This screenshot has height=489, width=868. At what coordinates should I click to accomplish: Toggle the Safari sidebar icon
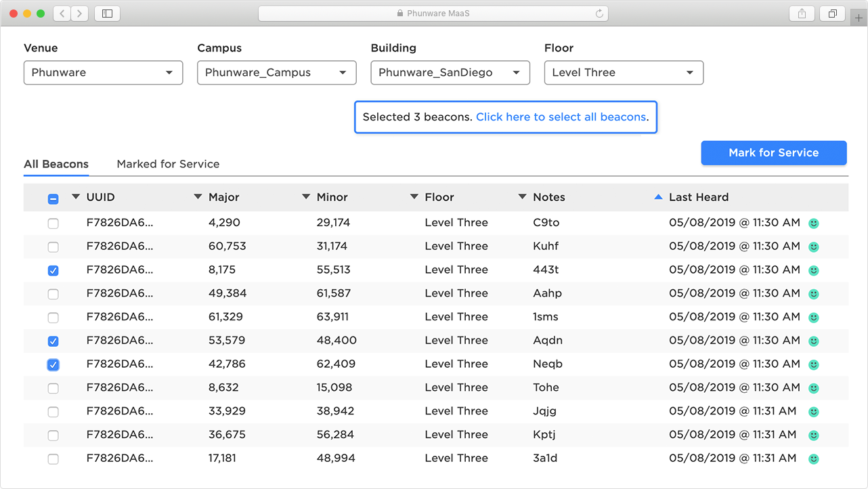tap(107, 14)
